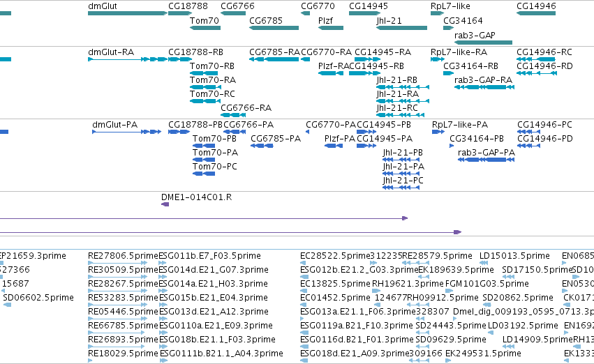Select the 'rab3-GAP' gene label

pyautogui.click(x=475, y=35)
